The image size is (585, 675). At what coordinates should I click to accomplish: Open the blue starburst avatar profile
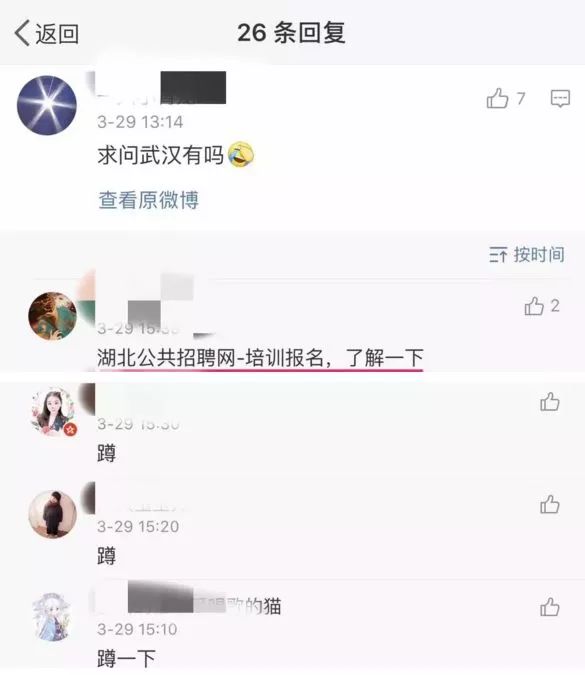point(46,105)
